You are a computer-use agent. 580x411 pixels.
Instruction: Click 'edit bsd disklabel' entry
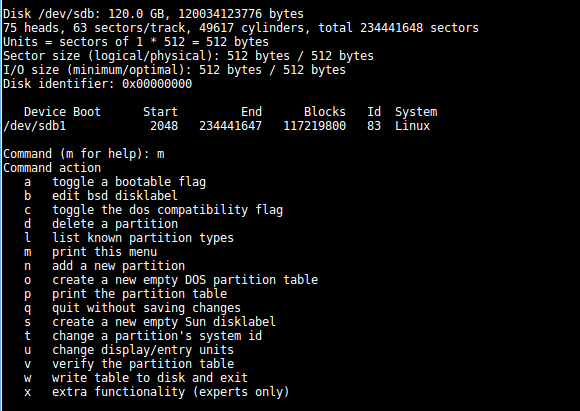(x=115, y=196)
